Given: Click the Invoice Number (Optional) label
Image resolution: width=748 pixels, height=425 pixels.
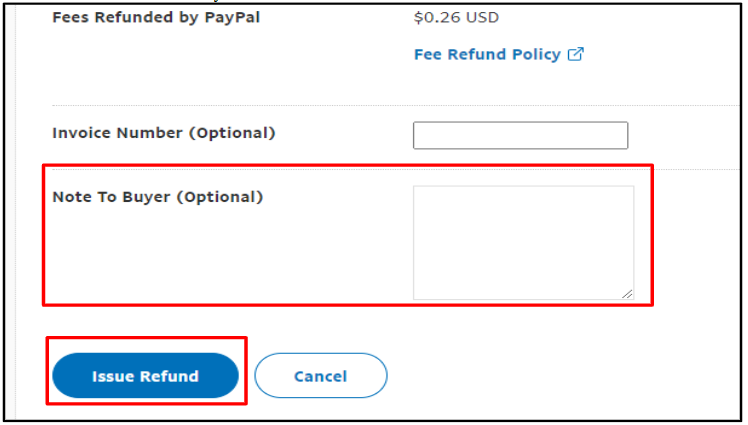Looking at the screenshot, I should click(163, 133).
